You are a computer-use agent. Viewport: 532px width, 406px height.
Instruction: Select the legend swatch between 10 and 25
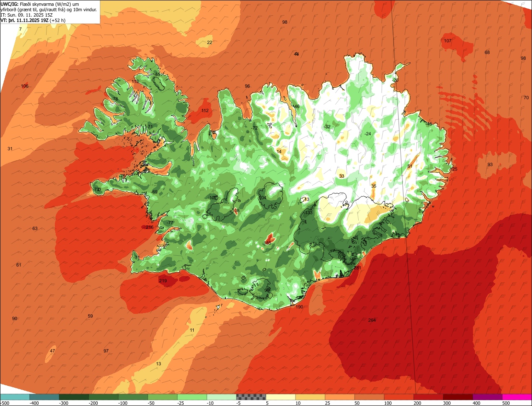[310, 397]
